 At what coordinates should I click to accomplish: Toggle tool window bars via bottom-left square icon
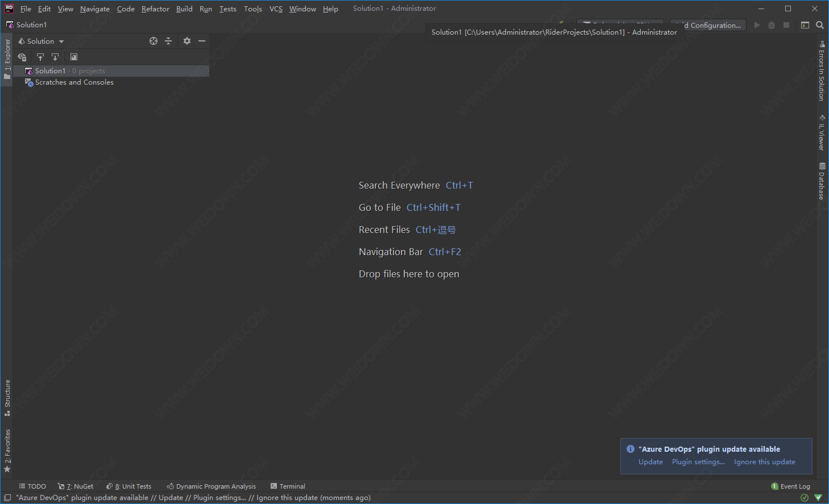[7, 498]
